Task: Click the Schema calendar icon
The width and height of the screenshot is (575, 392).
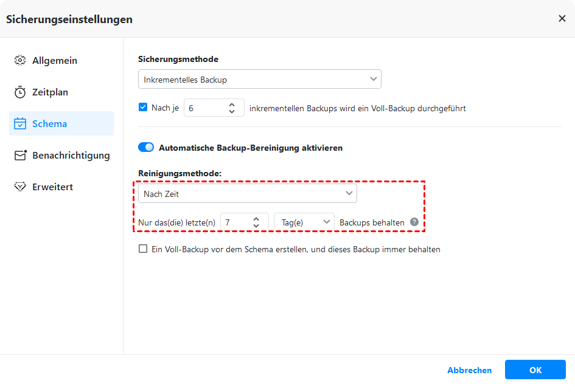Action: click(x=20, y=124)
